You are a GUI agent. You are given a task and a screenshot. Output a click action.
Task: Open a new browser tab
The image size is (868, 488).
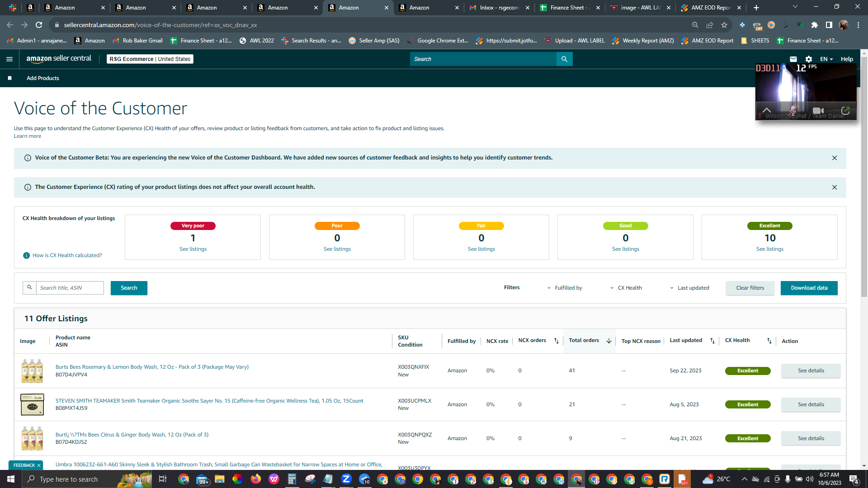point(756,8)
